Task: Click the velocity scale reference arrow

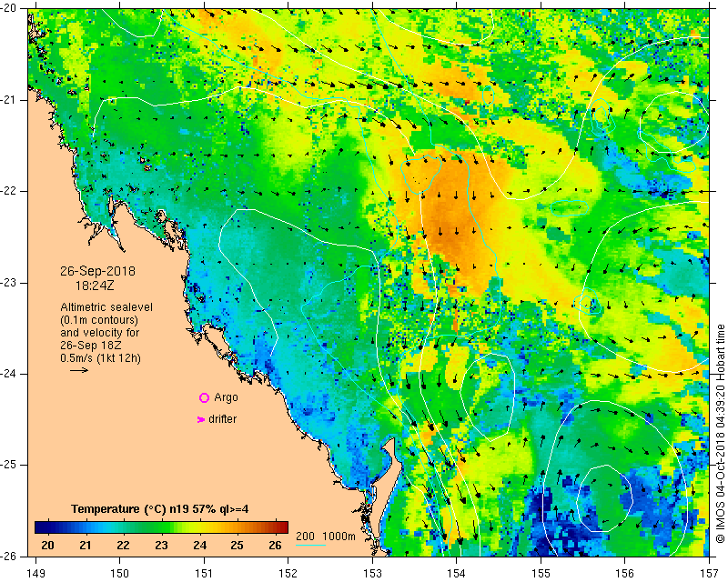Action: 79,370
